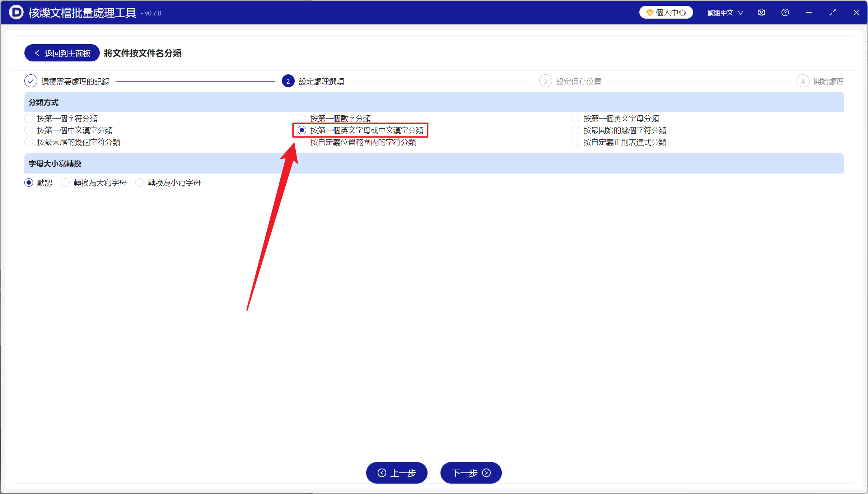868x494 pixels.
Task: Click step 2 設定處理選項
Action: (313, 81)
